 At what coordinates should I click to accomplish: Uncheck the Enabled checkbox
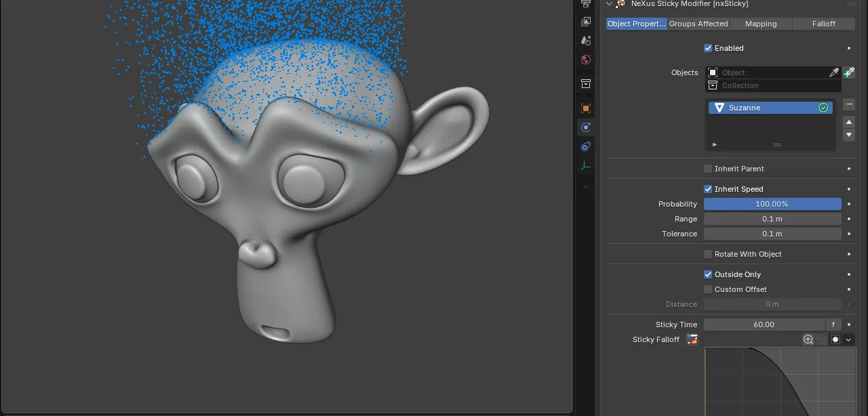[x=708, y=48]
